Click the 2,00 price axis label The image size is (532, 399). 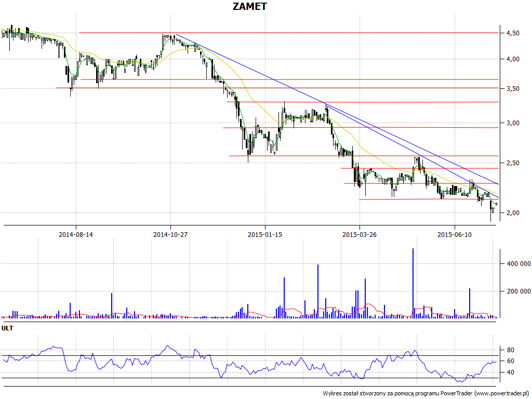click(512, 212)
